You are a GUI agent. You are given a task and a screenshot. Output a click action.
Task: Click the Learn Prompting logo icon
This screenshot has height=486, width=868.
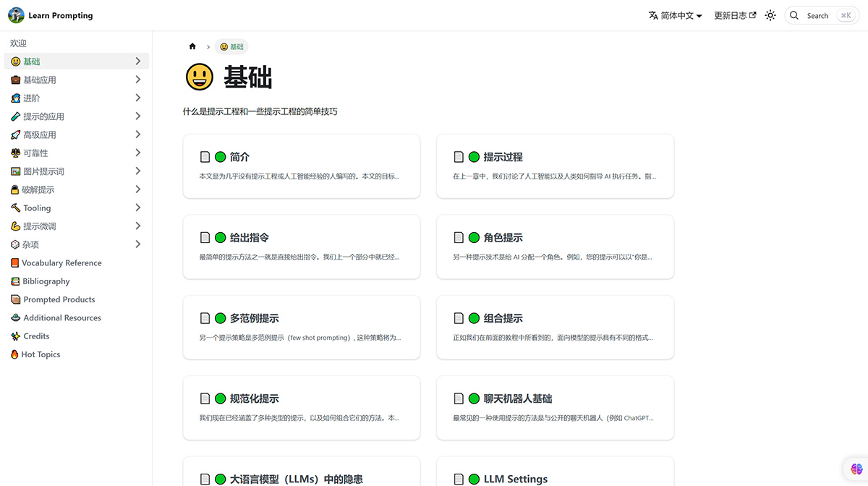tap(16, 14)
